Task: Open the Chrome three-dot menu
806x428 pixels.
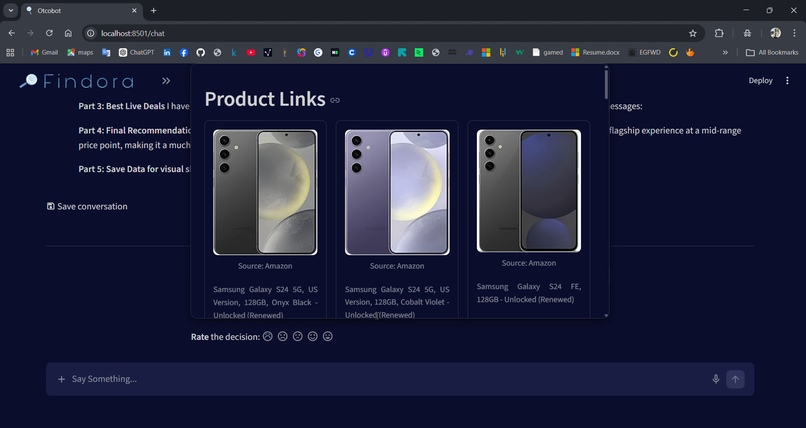Action: point(794,33)
